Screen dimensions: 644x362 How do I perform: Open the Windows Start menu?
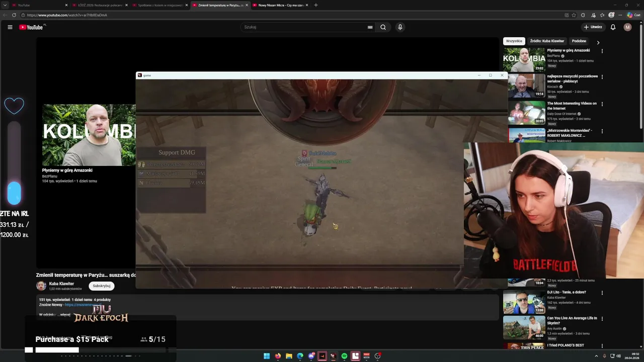pyautogui.click(x=267, y=356)
